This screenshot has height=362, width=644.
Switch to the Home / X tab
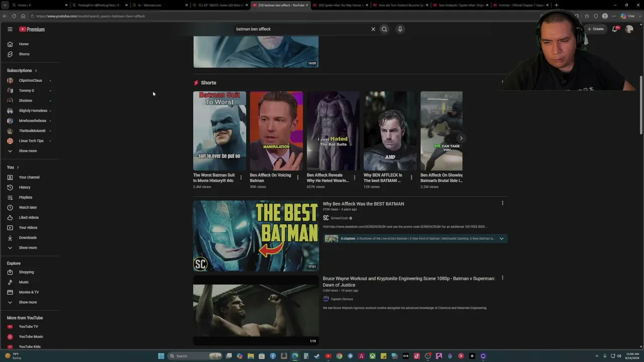click(35, 5)
